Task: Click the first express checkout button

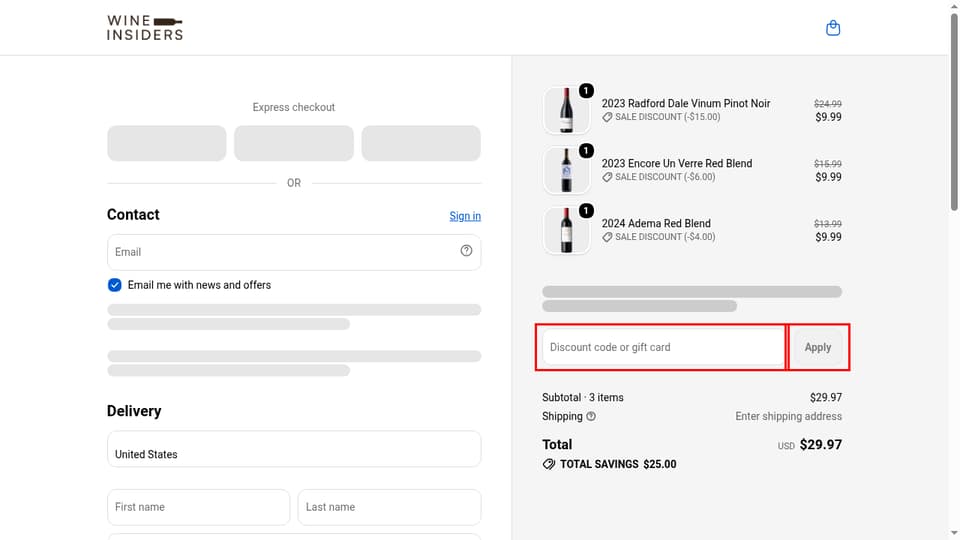Action: point(167,143)
